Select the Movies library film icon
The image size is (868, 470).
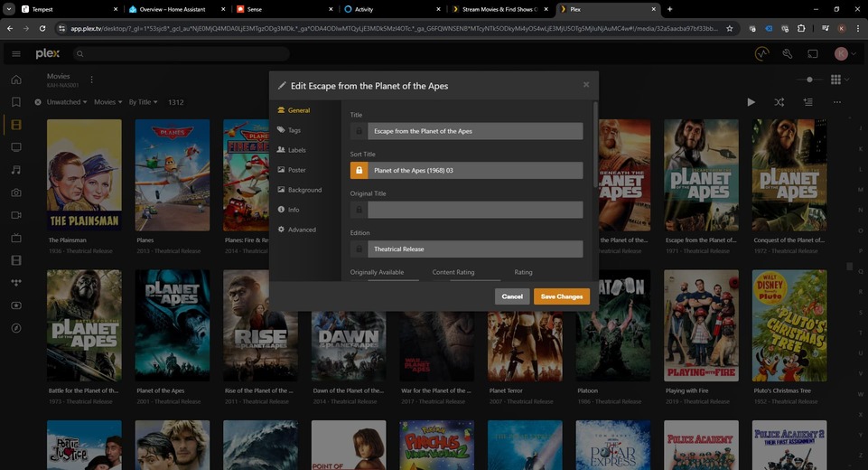click(16, 125)
